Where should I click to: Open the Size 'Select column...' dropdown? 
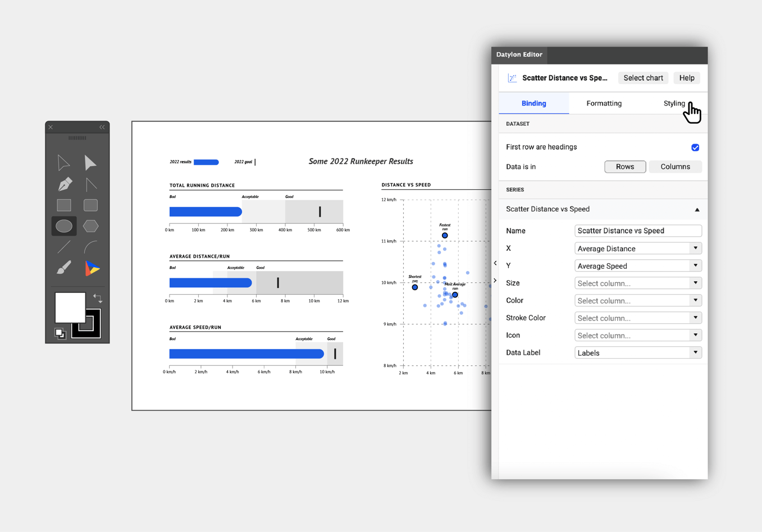pyautogui.click(x=695, y=283)
